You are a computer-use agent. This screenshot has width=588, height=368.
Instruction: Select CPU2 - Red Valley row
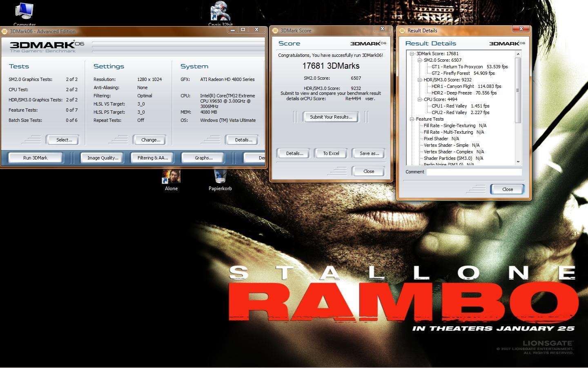[460, 112]
